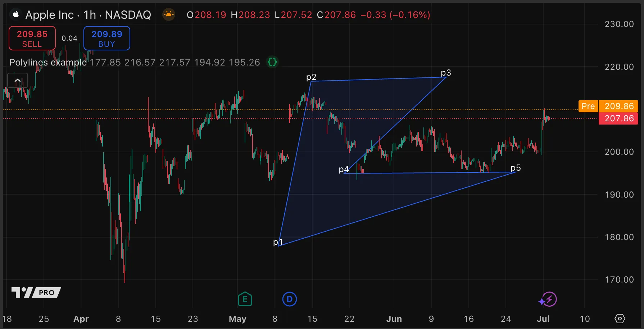Click the Apple Inc symbol title
Image resolution: width=644 pixels, height=329 pixels.
[50, 15]
